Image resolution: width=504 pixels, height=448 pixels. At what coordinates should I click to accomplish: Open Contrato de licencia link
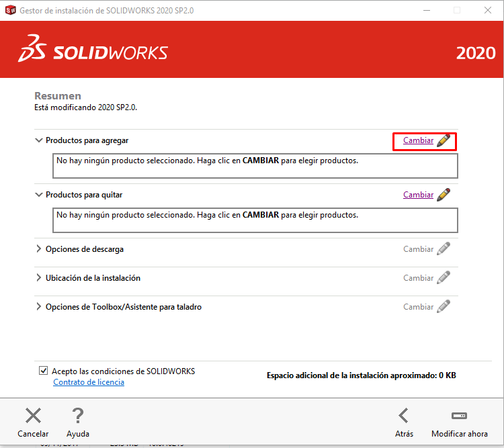point(89,382)
